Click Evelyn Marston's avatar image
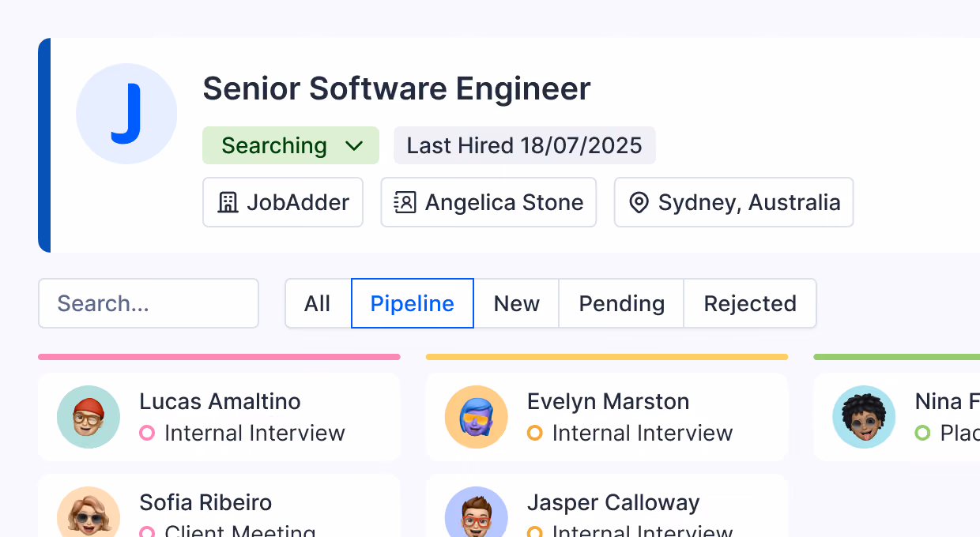This screenshot has width=980, height=537. point(477,417)
